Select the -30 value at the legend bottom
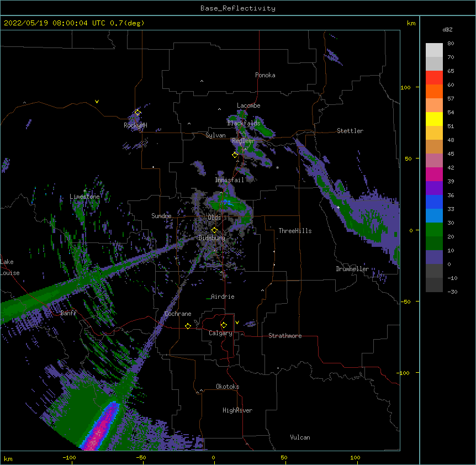This screenshot has width=476, height=465. [x=452, y=292]
